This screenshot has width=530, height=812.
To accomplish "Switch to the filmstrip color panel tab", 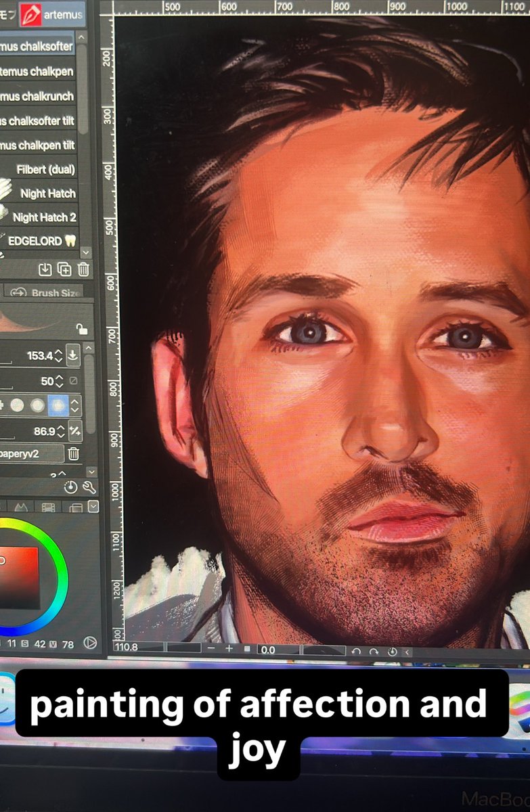I will click(x=48, y=506).
